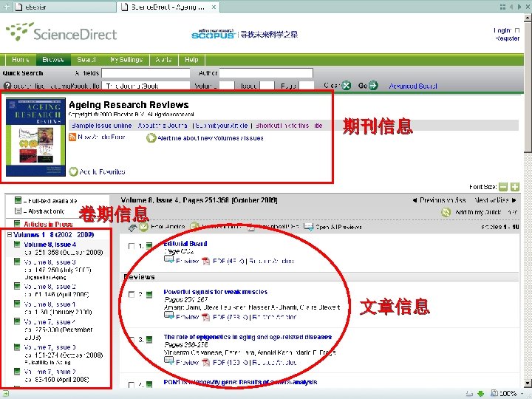Screen dimensions: 532x399
Task: Click PDF icon for Editorial Board
Action: click(206, 261)
